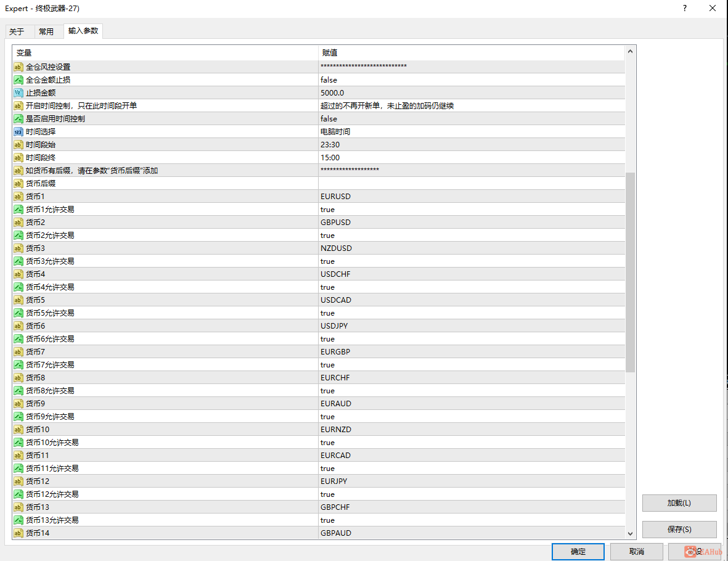Click the 保存(S) button

(679, 529)
